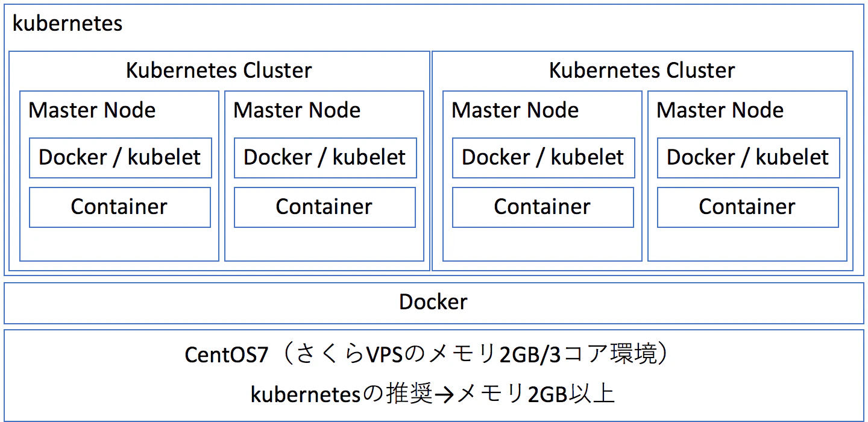Click the first Container box
This screenshot has width=868, height=422.
pos(120,207)
